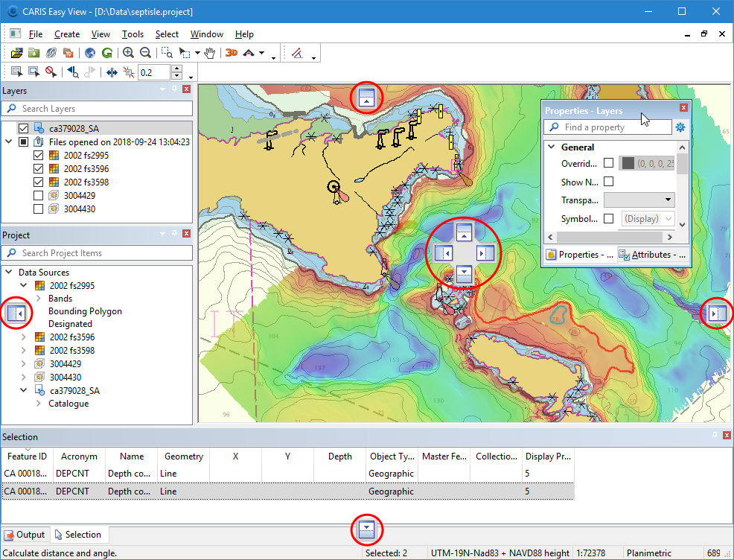Click the globe icon in toolbar

[x=90, y=53]
